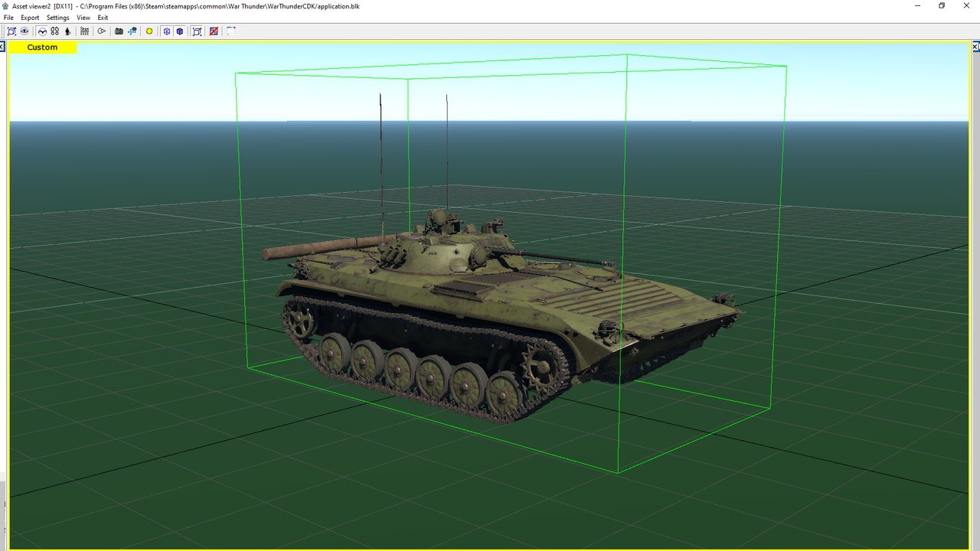The width and height of the screenshot is (980, 551).
Task: Open the sliders mixer icon in toolbar
Action: [84, 31]
